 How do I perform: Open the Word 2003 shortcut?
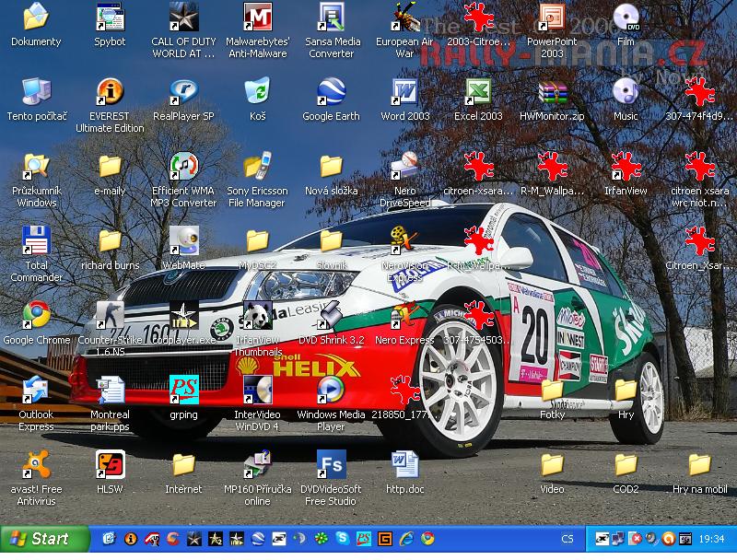(404, 92)
